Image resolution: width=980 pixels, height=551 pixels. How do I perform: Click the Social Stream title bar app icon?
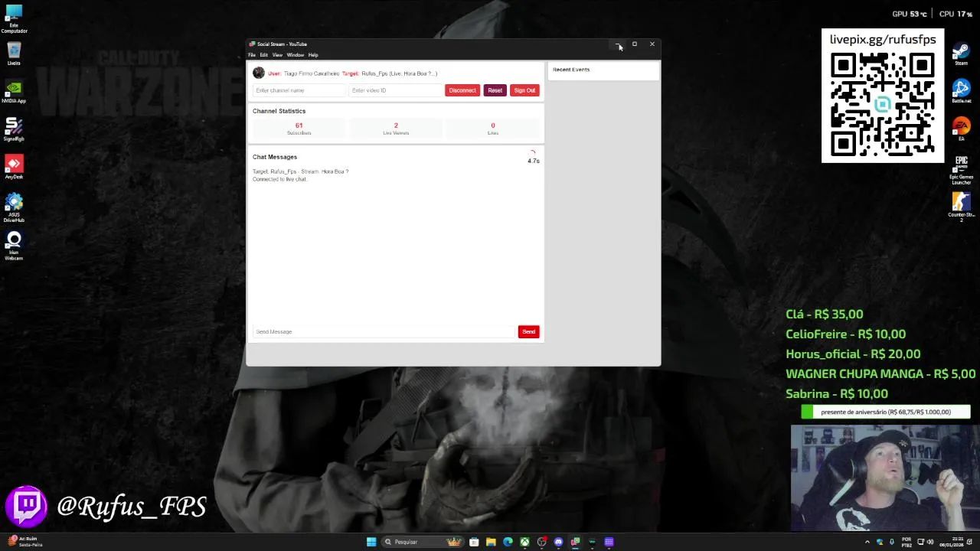coord(253,44)
